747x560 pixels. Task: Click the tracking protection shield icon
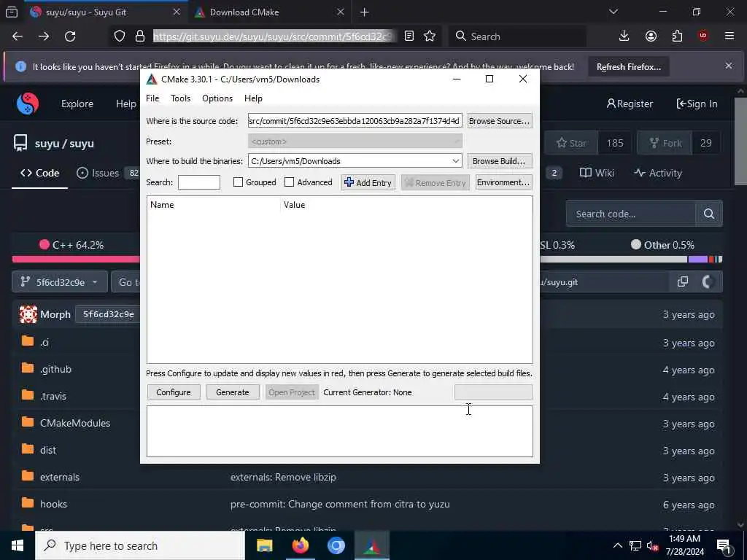(120, 36)
